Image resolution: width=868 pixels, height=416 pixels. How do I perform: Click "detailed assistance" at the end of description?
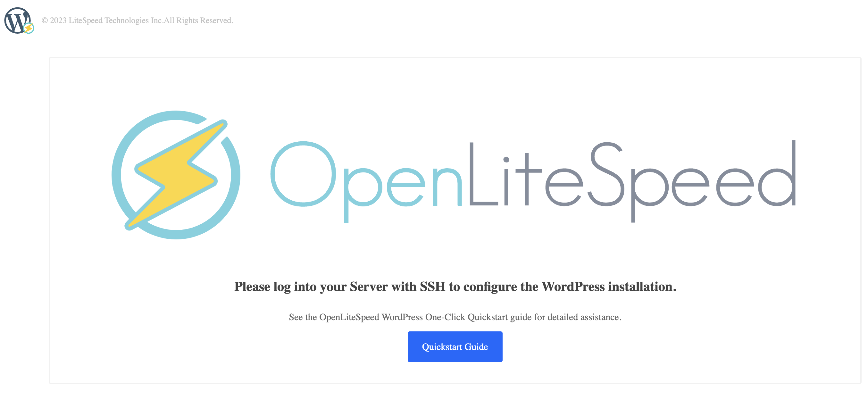point(583,317)
